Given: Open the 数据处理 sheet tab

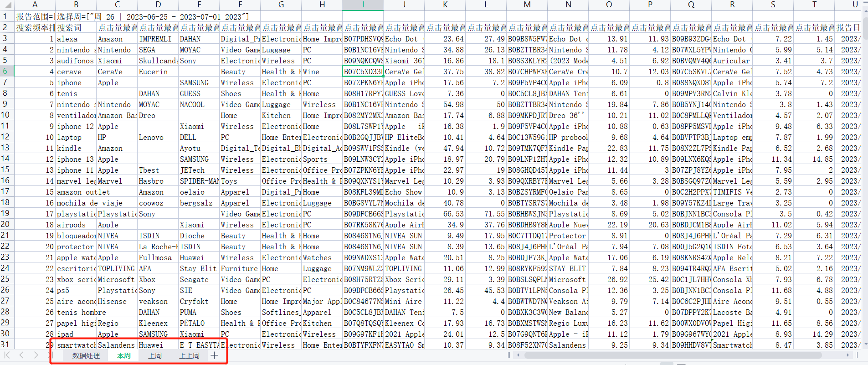Looking at the screenshot, I should [x=86, y=355].
